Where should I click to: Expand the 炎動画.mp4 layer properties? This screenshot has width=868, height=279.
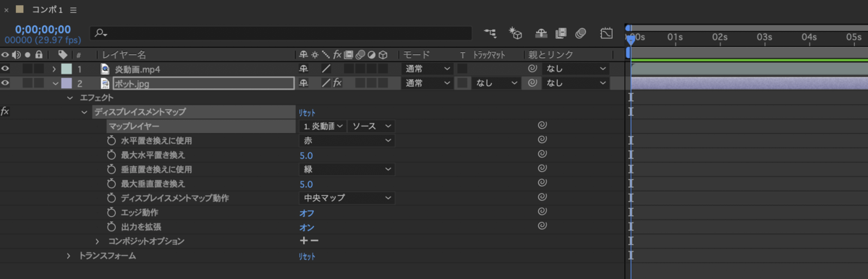coord(54,69)
